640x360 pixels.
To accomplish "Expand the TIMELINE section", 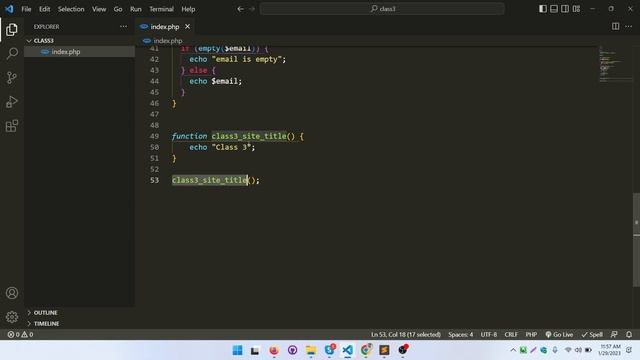I will (80, 324).
